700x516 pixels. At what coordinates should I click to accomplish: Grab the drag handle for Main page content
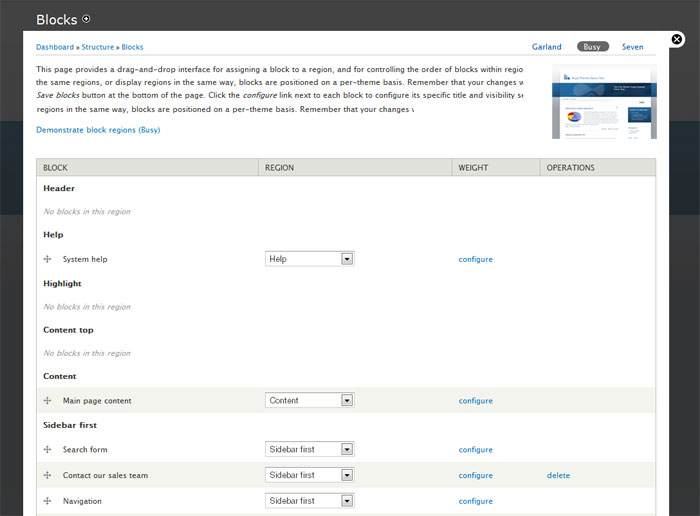point(47,400)
